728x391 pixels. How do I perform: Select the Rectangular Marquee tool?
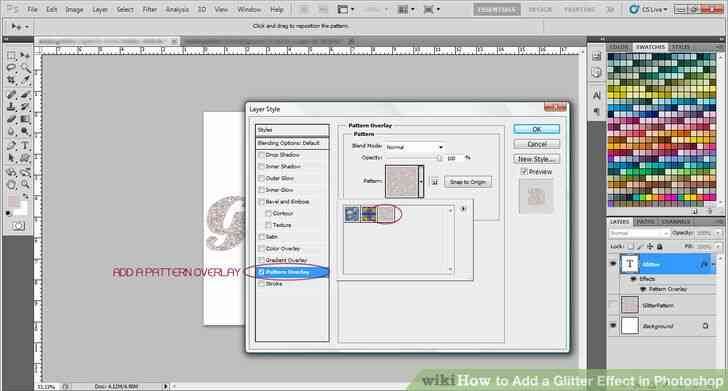tap(11, 56)
